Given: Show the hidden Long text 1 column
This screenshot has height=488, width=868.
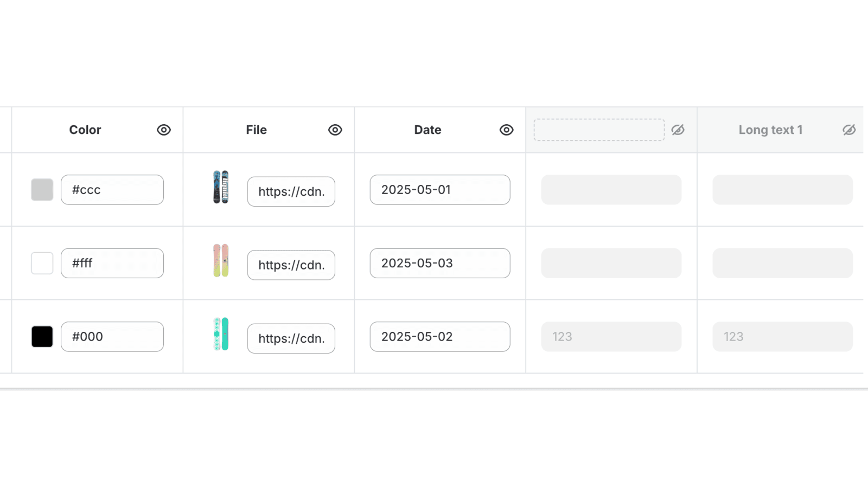Looking at the screenshot, I should pos(849,130).
